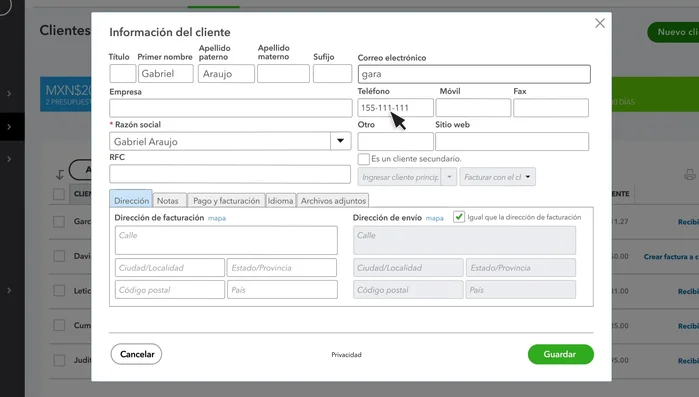This screenshot has height=397, width=699.
Task: Click billing País field
Action: (x=282, y=290)
